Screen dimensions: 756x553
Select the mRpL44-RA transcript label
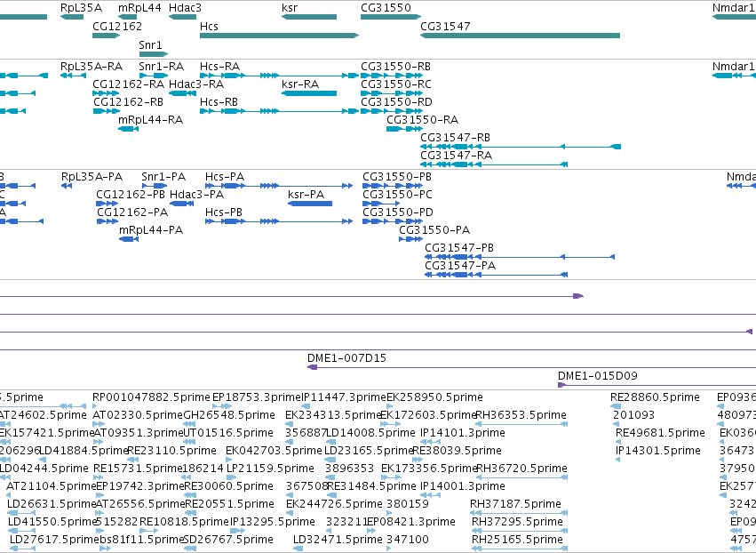pyautogui.click(x=150, y=120)
